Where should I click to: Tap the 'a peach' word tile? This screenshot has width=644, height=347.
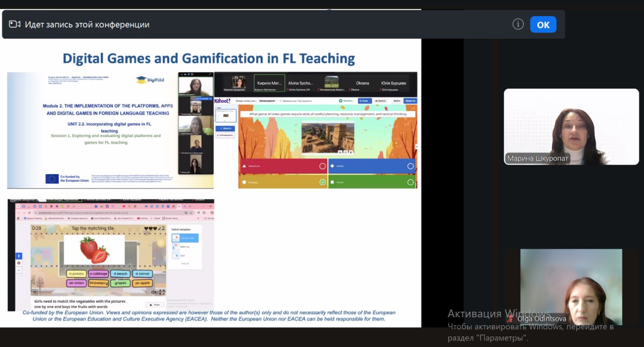pyautogui.click(x=121, y=273)
